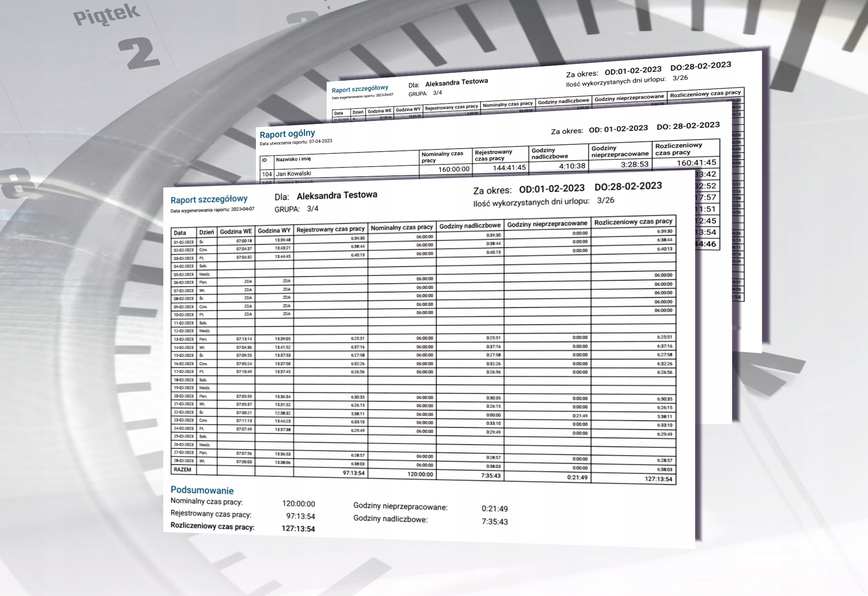Click the 'RAZEM' totals row label

183,470
